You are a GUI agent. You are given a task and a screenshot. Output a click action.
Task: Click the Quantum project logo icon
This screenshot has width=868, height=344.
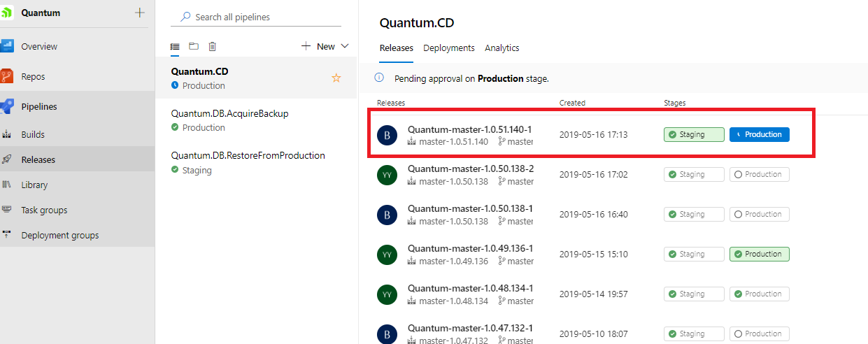click(6, 13)
